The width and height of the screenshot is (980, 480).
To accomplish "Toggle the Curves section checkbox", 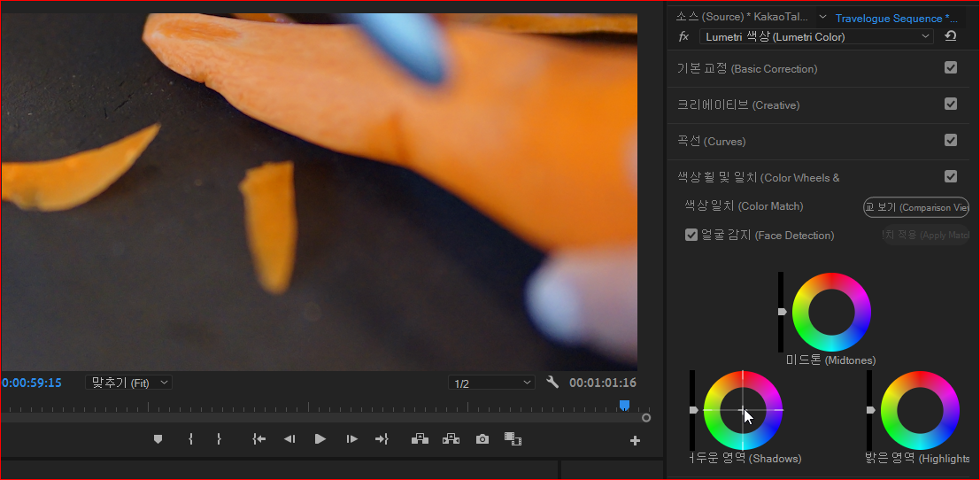I will [x=951, y=140].
